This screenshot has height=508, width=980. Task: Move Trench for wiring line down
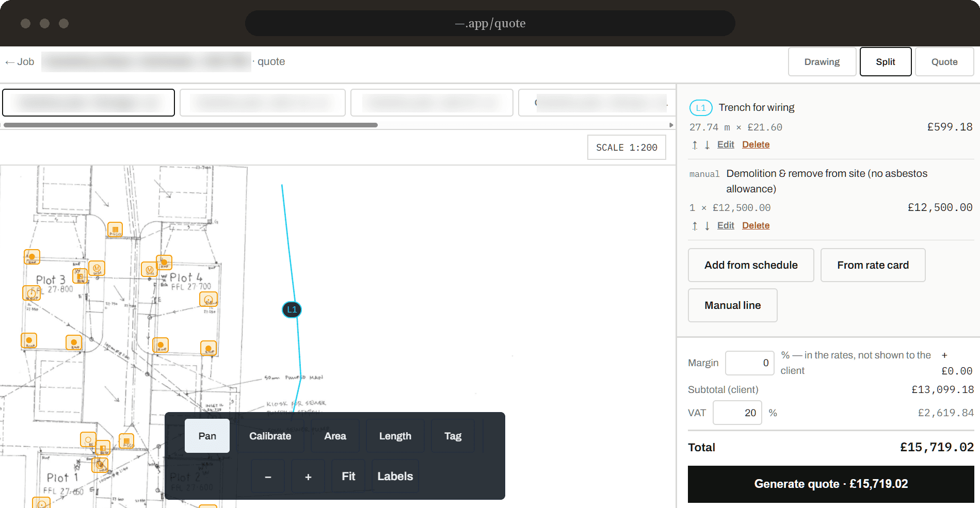[x=707, y=145]
